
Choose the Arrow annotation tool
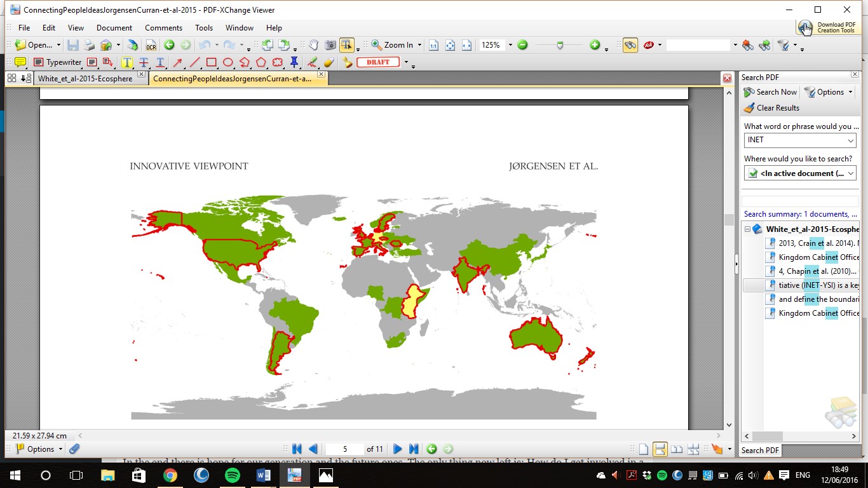click(178, 62)
